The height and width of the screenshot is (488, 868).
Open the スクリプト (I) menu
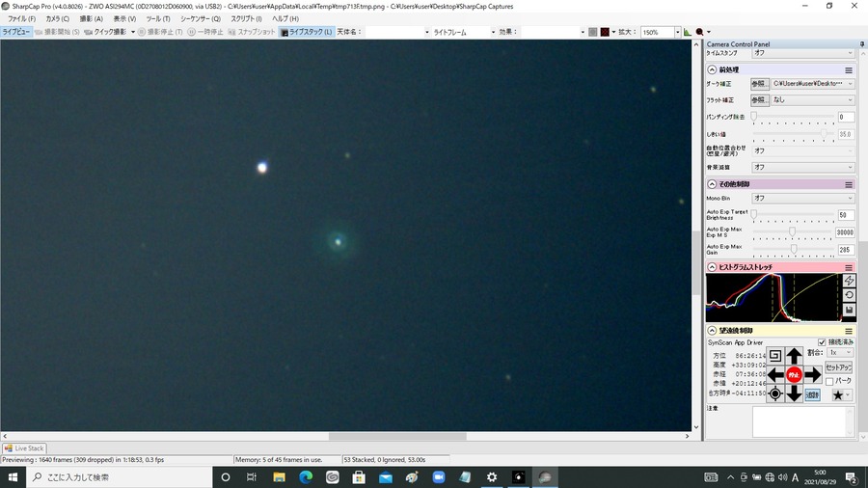click(x=246, y=19)
